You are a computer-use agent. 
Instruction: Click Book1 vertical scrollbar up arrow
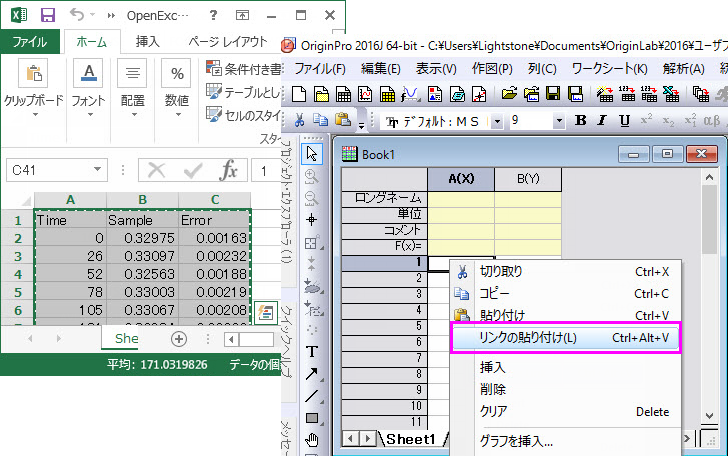(709, 177)
